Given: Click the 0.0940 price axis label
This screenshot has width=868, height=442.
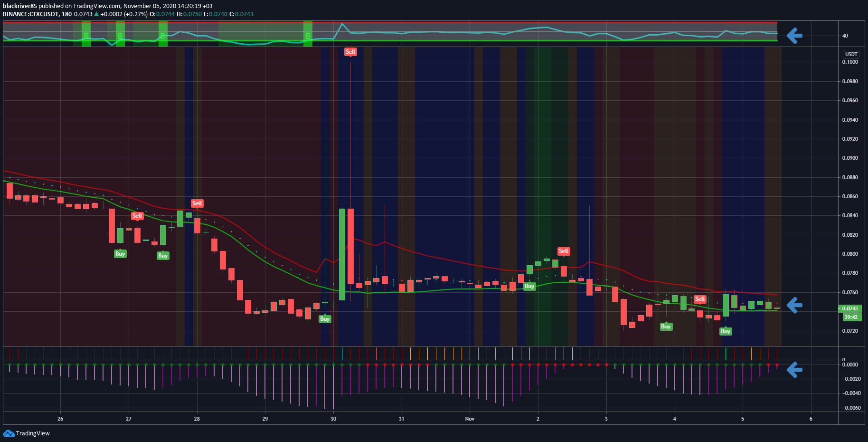Looking at the screenshot, I should click(x=850, y=120).
